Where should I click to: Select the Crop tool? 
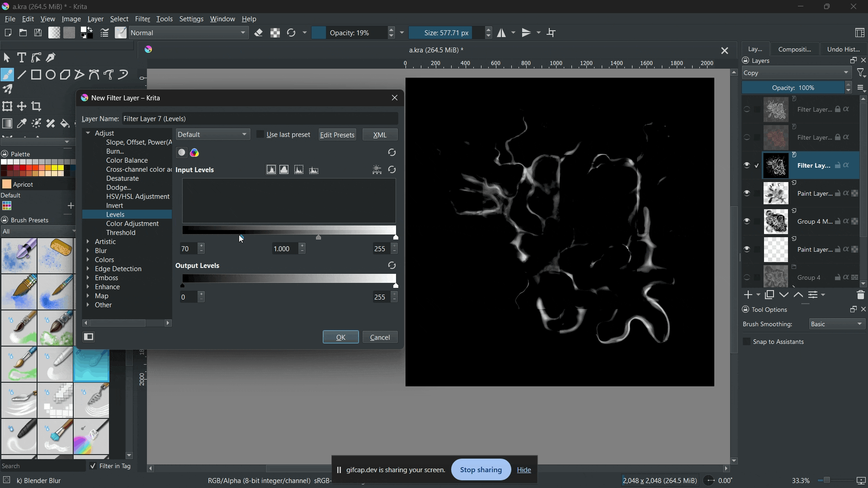[37, 107]
